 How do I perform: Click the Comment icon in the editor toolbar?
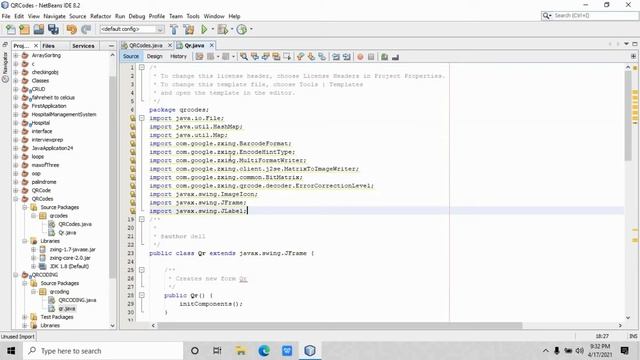pyautogui.click(x=384, y=57)
